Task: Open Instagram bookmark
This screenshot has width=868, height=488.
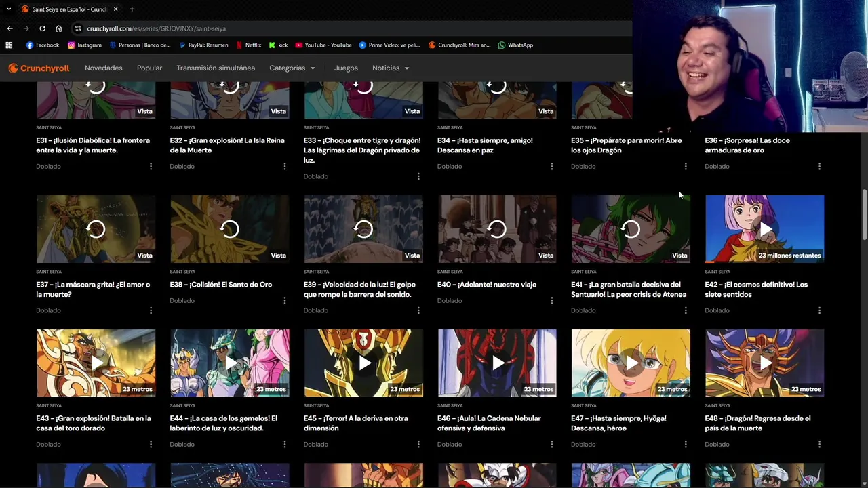Action: pos(84,45)
